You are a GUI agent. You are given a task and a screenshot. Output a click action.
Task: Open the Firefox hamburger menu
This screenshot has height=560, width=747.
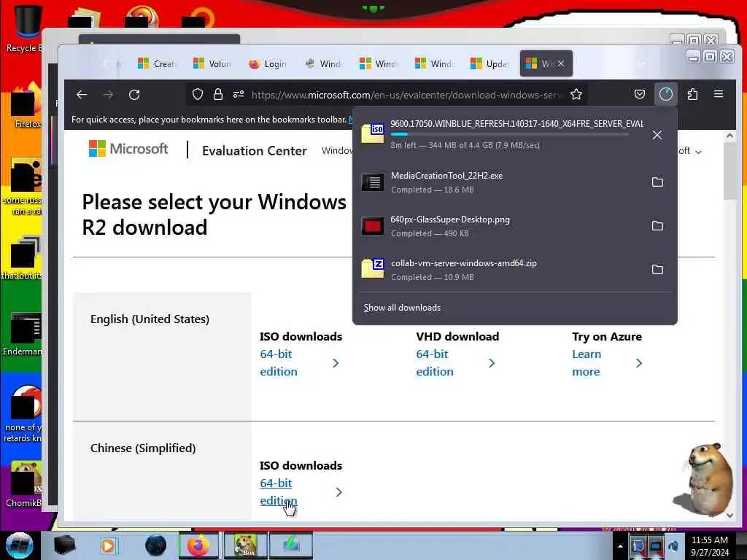(719, 94)
